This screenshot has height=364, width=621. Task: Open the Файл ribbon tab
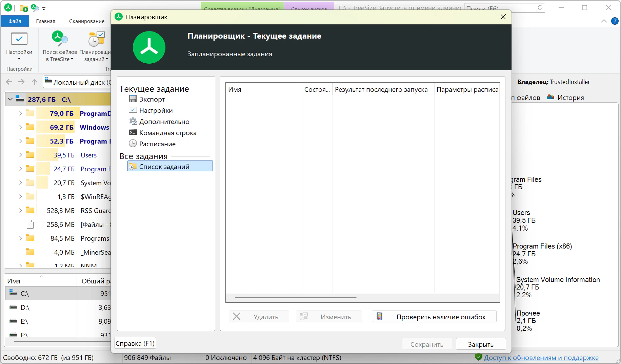point(15,21)
